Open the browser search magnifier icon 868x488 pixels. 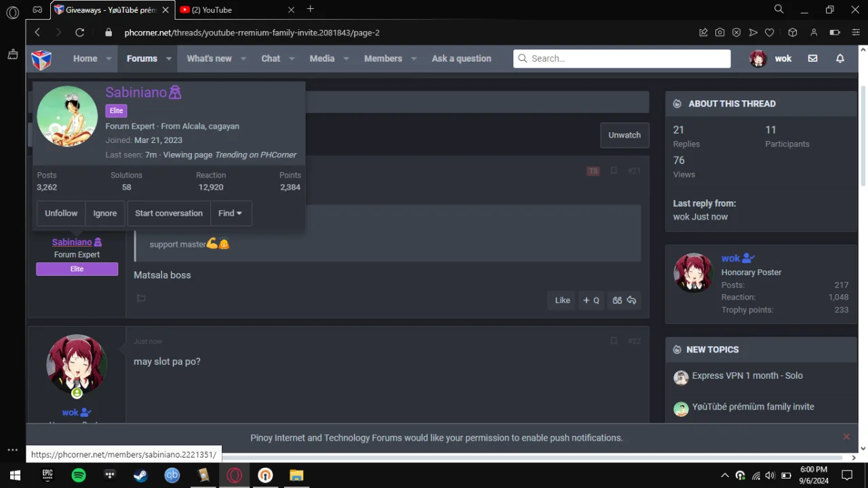click(779, 9)
